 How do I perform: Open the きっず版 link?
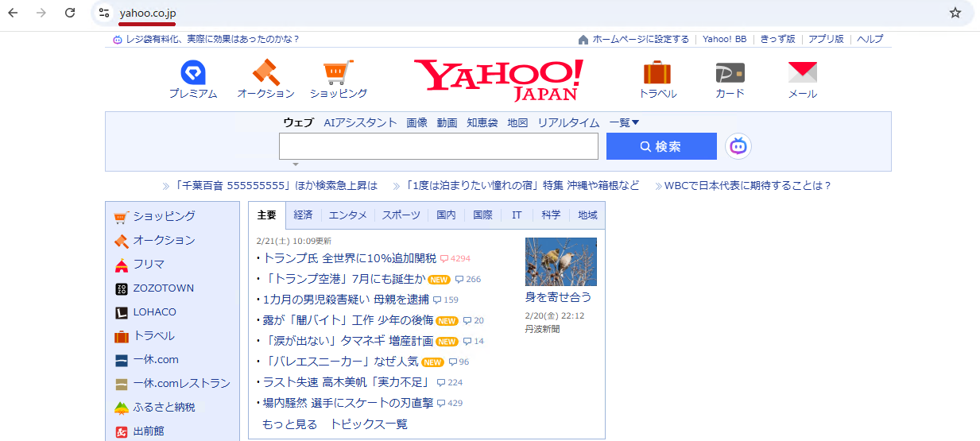click(777, 39)
